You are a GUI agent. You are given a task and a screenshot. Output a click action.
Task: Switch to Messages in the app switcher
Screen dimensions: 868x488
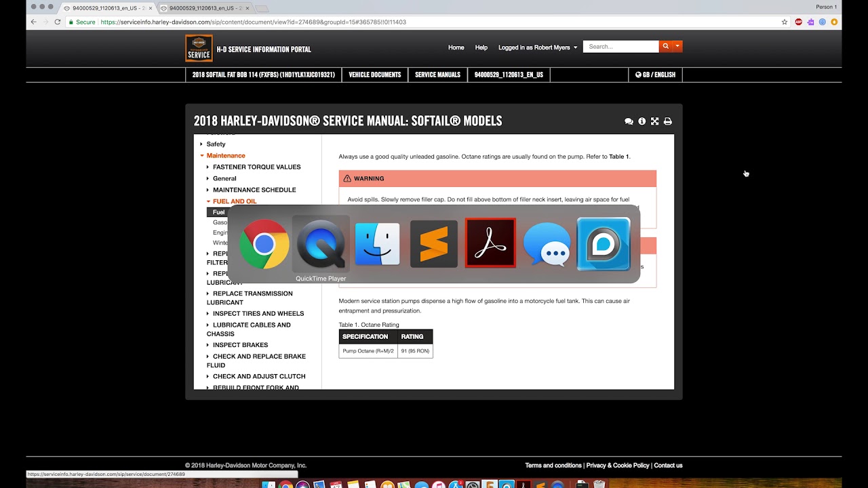tap(547, 244)
